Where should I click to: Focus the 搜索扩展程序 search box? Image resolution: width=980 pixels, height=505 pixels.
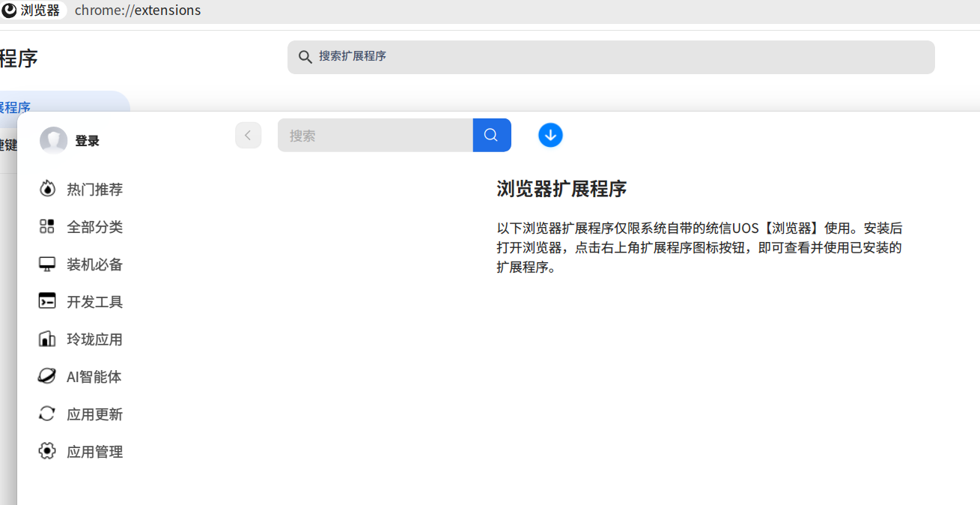(x=611, y=57)
